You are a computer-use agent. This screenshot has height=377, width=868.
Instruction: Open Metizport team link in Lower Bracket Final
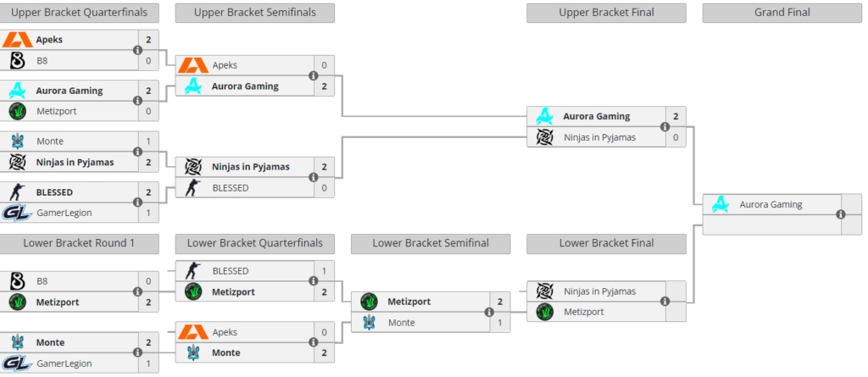pyautogui.click(x=584, y=312)
